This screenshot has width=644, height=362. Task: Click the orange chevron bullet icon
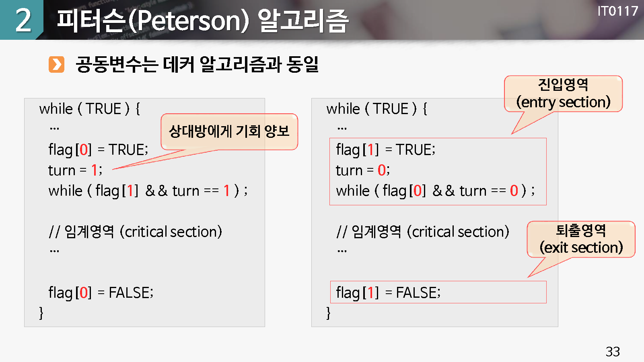[x=56, y=65]
